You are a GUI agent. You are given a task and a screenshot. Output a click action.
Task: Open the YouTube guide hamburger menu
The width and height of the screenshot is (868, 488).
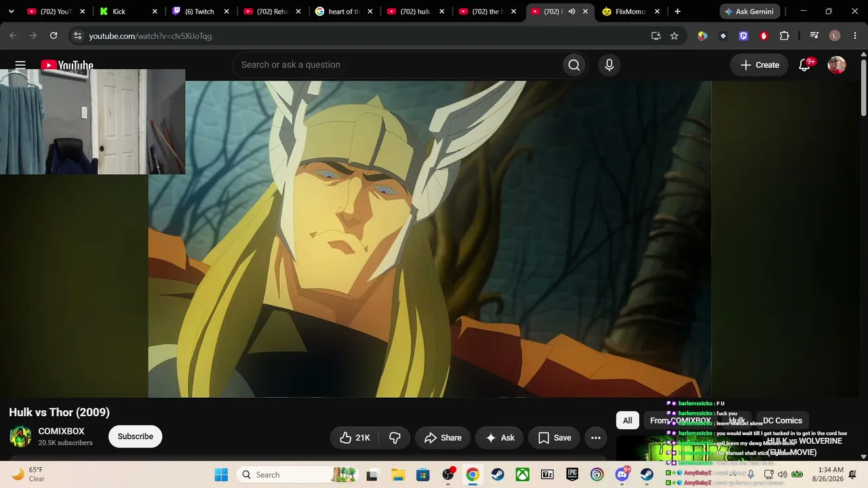click(x=20, y=65)
